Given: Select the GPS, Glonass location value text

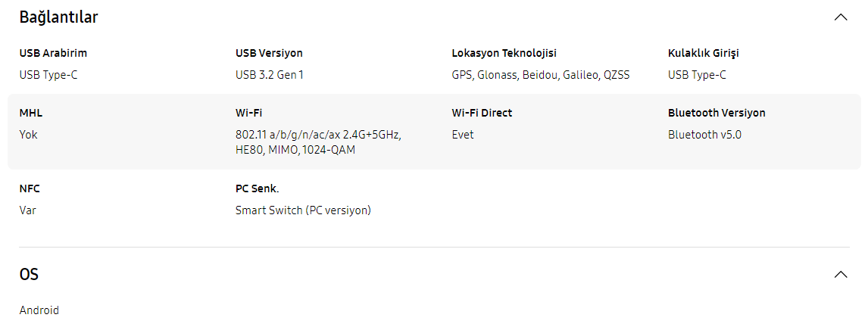Looking at the screenshot, I should (x=540, y=75).
